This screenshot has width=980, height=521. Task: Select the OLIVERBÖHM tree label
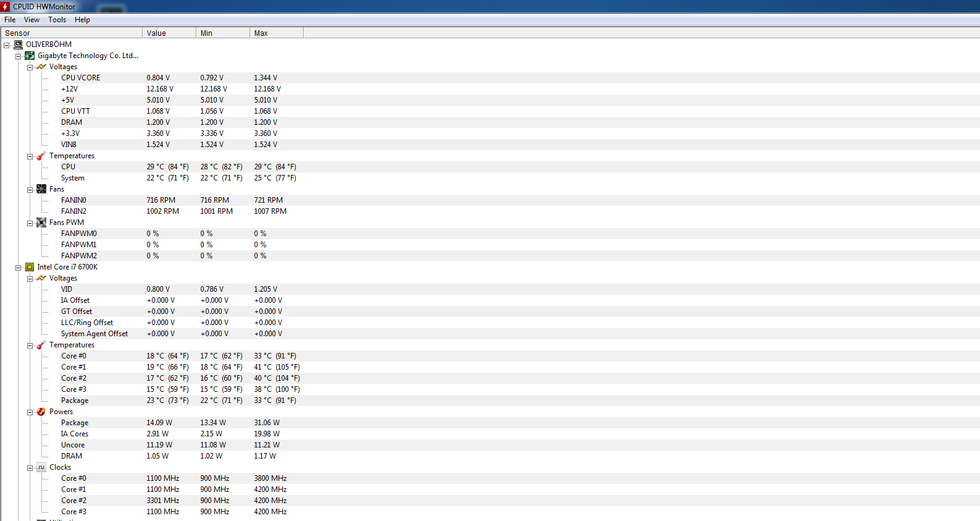(x=49, y=44)
